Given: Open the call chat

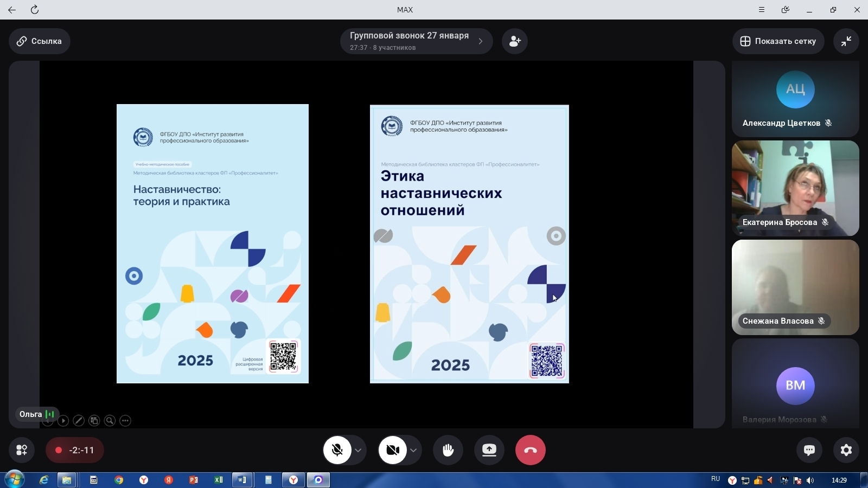Looking at the screenshot, I should point(809,450).
